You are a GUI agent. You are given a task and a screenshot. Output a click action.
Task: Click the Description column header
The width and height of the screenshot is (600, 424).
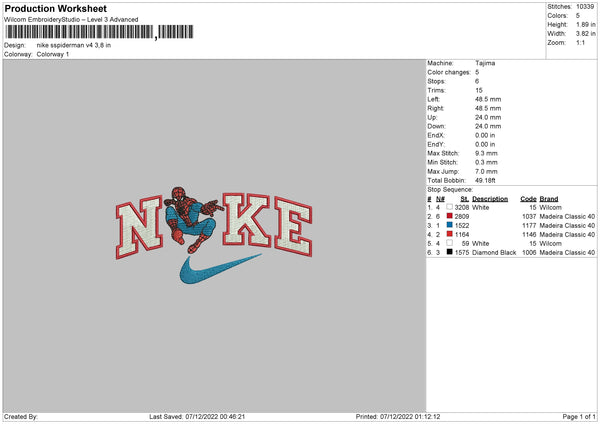[490, 199]
